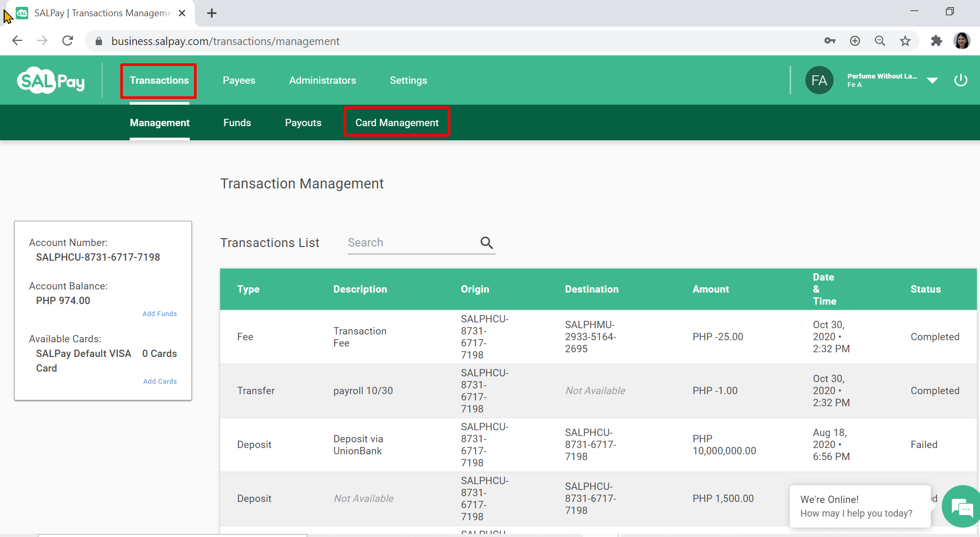The image size is (980, 537).
Task: Click the Transfer type cell
Action: click(x=256, y=391)
